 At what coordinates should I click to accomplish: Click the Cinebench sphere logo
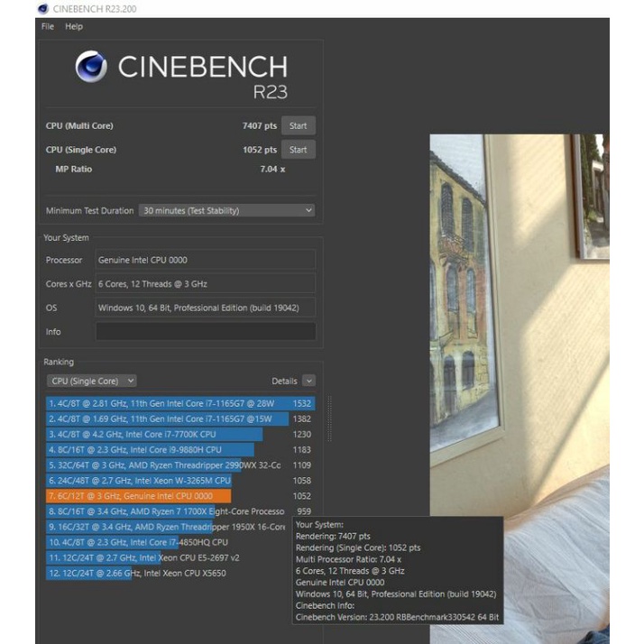pos(91,67)
